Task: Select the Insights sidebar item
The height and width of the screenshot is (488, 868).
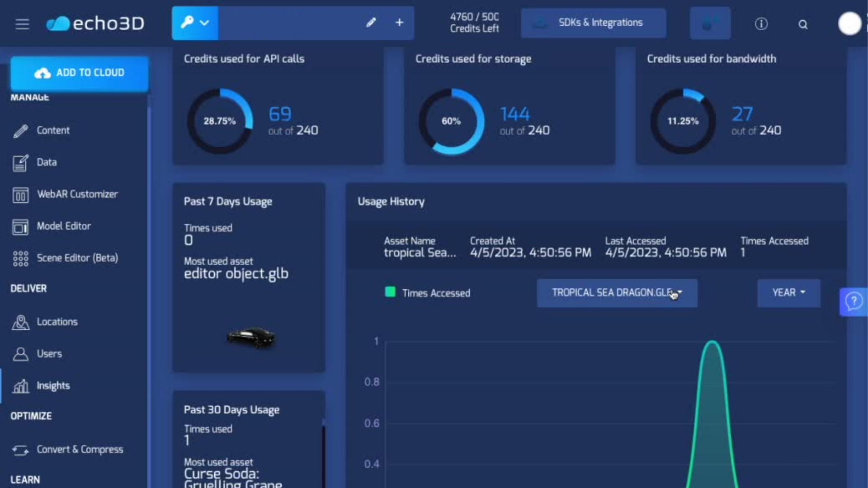Action: click(x=53, y=385)
